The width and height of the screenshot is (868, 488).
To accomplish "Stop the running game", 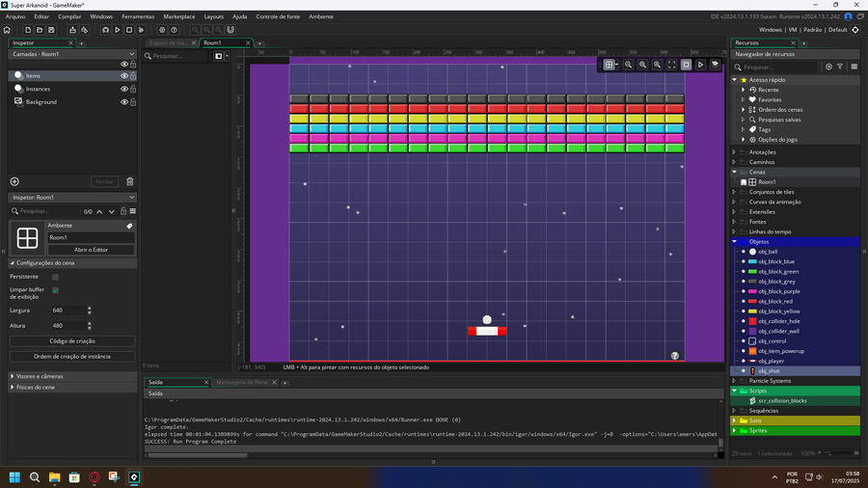I will [x=129, y=30].
